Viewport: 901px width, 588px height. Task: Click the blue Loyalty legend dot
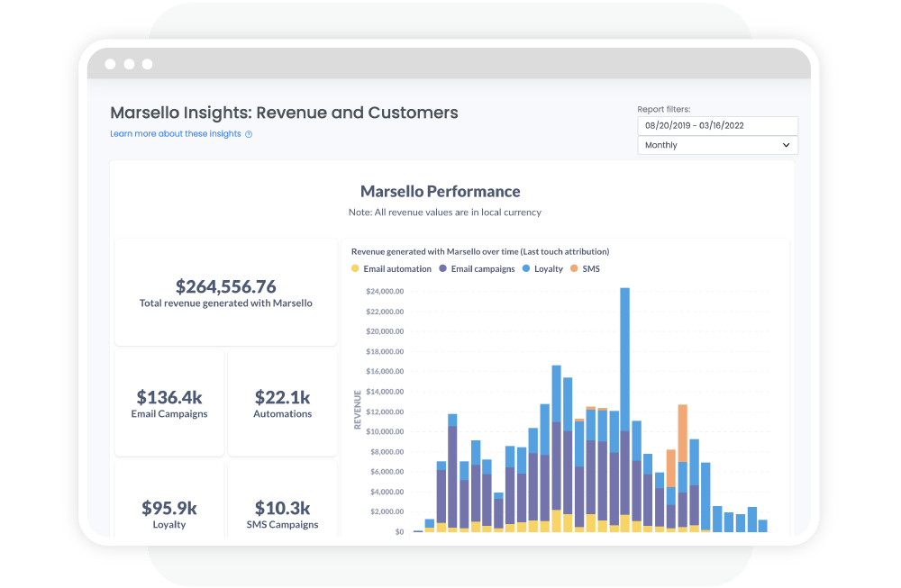(x=526, y=268)
